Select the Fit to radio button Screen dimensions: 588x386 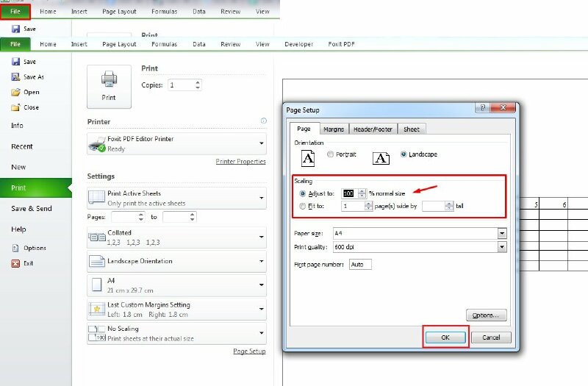coord(303,206)
